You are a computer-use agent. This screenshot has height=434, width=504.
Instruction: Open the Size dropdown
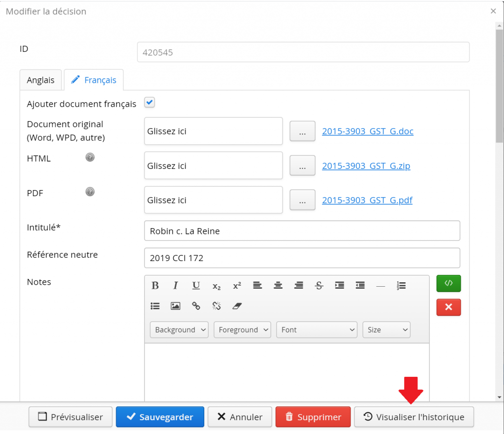[x=386, y=330]
